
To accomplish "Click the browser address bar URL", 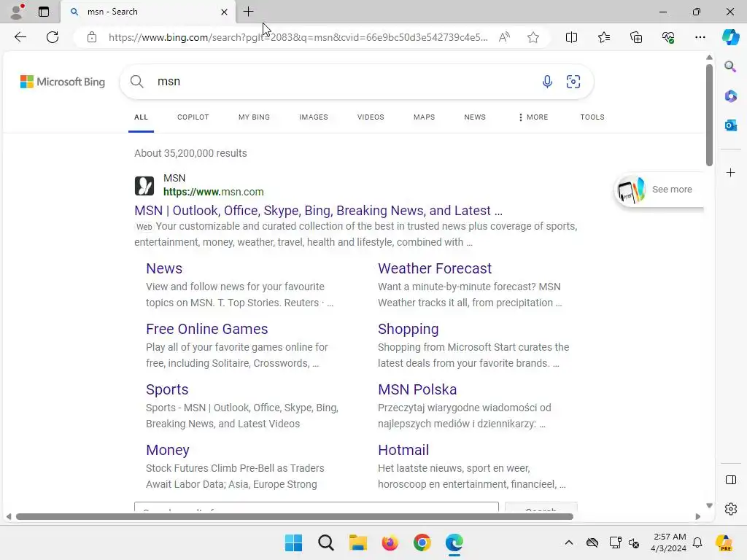I will tap(298, 37).
